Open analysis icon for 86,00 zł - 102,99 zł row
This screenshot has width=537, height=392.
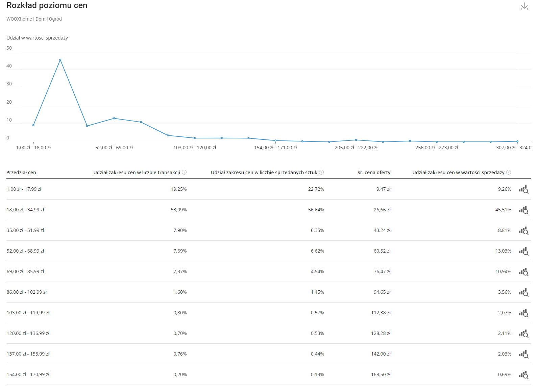[524, 292]
